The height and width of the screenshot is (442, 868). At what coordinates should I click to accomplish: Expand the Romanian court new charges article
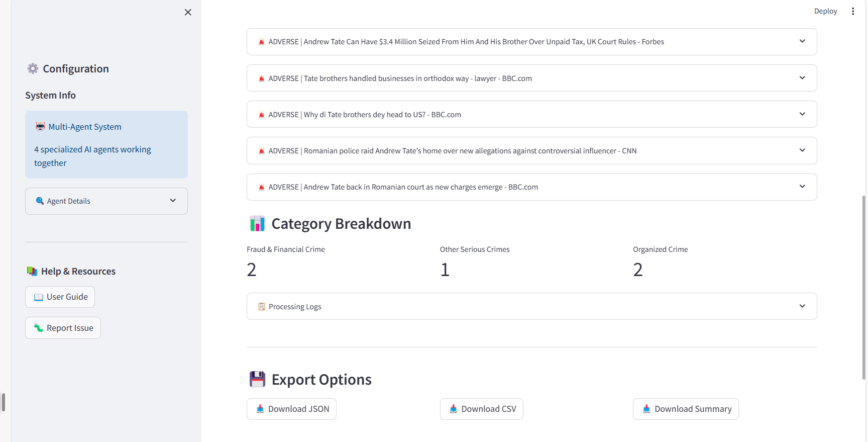pos(531,187)
